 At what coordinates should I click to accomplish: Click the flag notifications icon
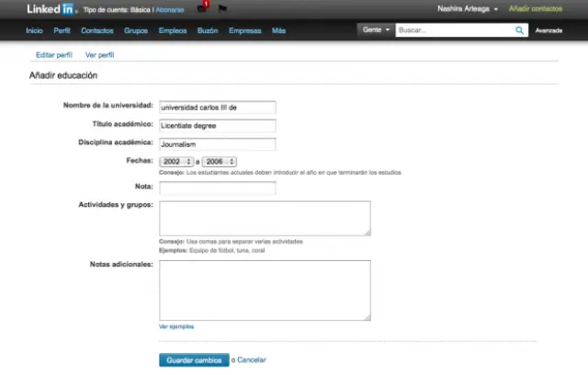coord(222,9)
